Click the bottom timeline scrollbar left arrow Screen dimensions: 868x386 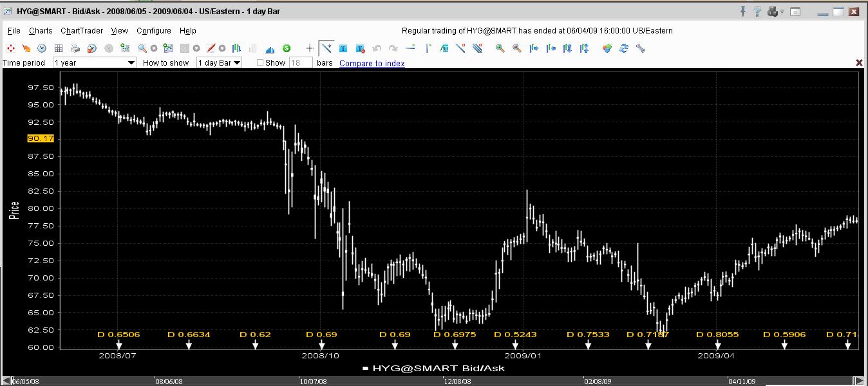pyautogui.click(x=6, y=381)
